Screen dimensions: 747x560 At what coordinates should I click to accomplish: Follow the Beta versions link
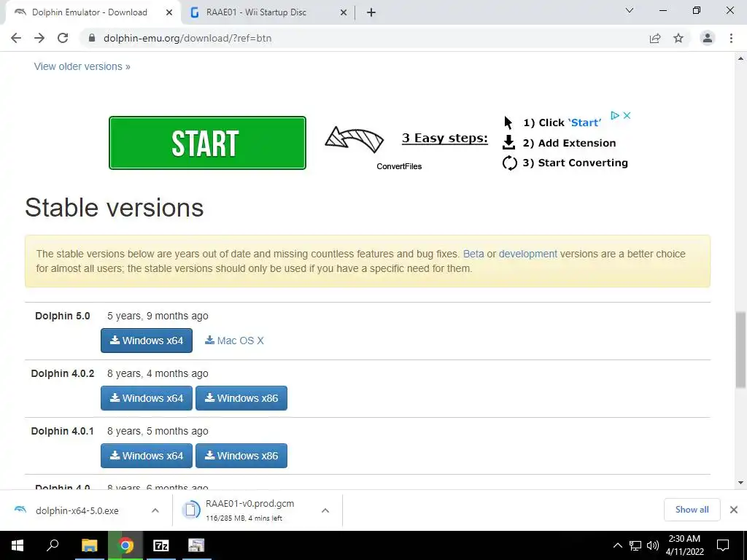pyautogui.click(x=473, y=254)
